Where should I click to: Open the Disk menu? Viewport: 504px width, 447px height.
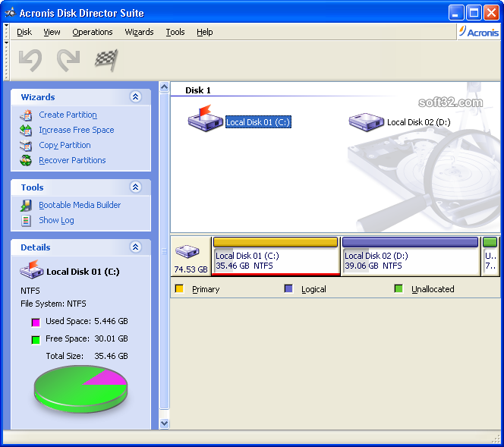24,32
